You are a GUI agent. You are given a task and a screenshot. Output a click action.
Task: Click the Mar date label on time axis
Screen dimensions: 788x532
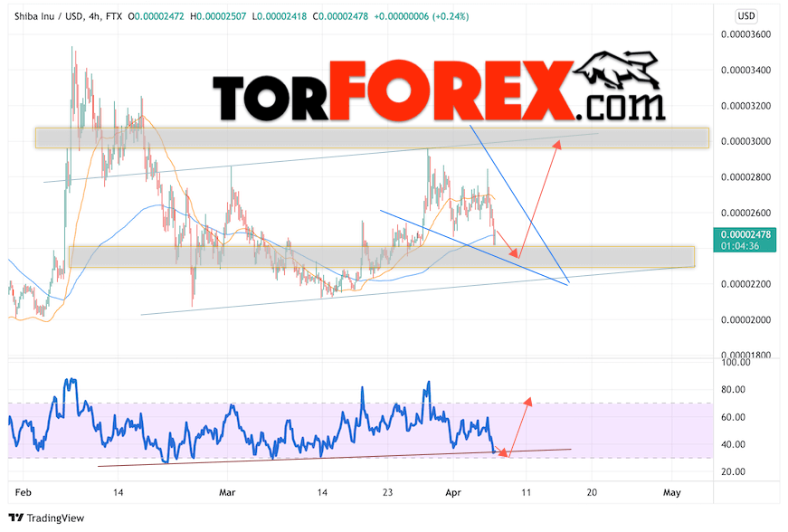227,492
